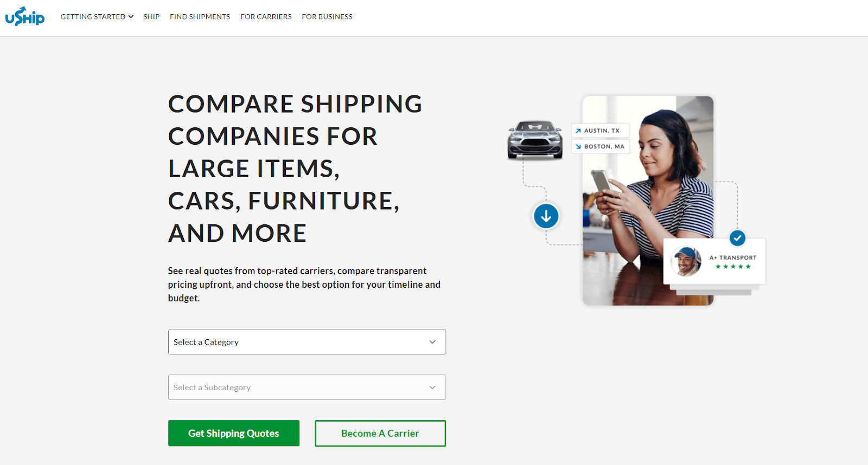This screenshot has width=868, height=465.
Task: Open the For Business page
Action: pos(327,17)
